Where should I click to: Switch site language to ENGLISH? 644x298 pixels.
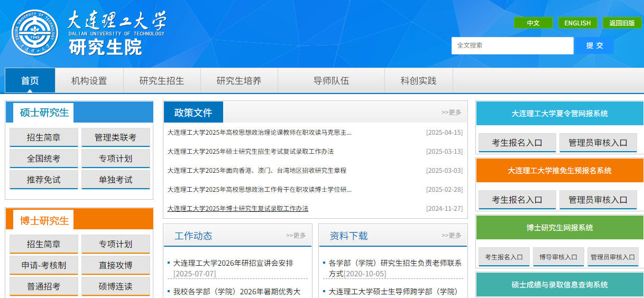tap(577, 23)
